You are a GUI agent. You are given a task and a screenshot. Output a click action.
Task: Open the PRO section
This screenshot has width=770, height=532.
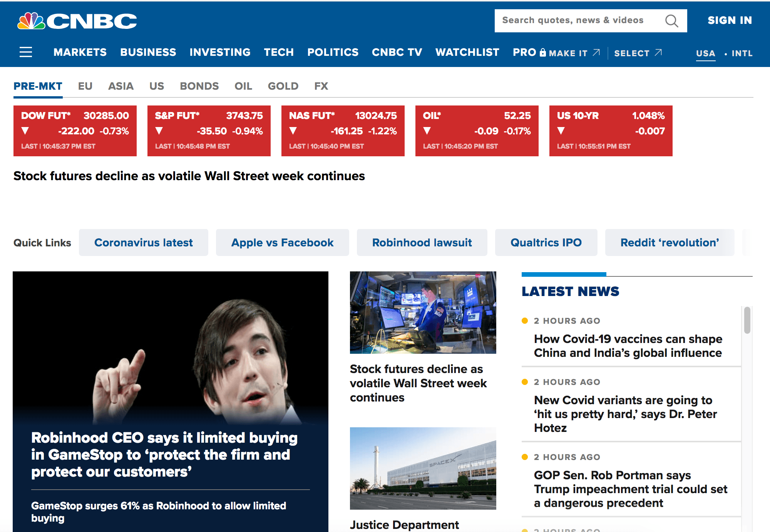524,52
